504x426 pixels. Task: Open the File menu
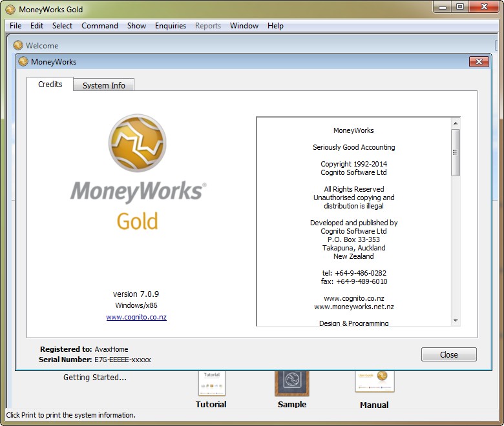point(16,26)
